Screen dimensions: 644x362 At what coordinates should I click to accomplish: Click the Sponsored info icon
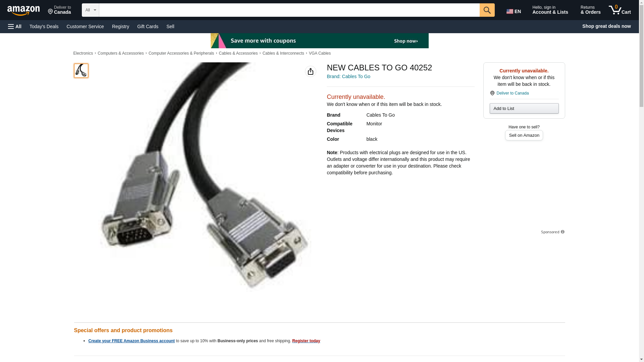tap(562, 232)
